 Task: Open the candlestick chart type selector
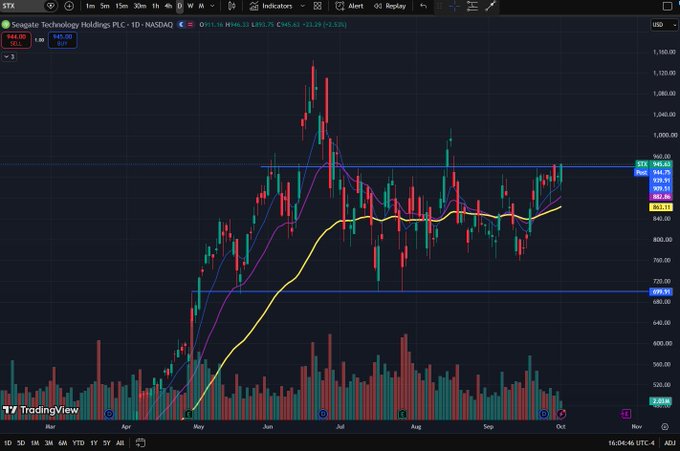click(232, 6)
